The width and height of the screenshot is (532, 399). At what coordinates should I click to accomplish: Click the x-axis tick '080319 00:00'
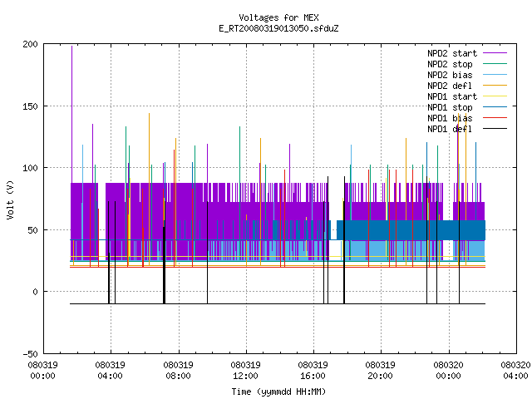click(x=42, y=371)
